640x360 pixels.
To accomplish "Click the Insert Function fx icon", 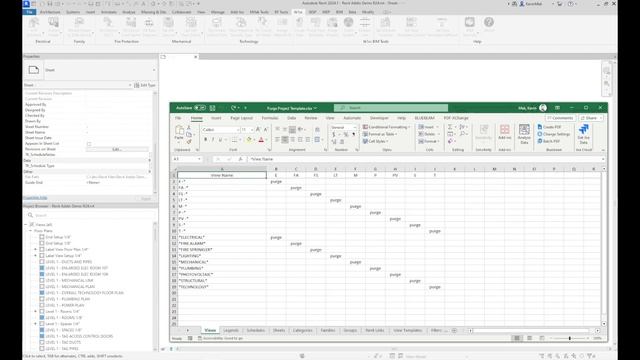I will tap(240, 159).
